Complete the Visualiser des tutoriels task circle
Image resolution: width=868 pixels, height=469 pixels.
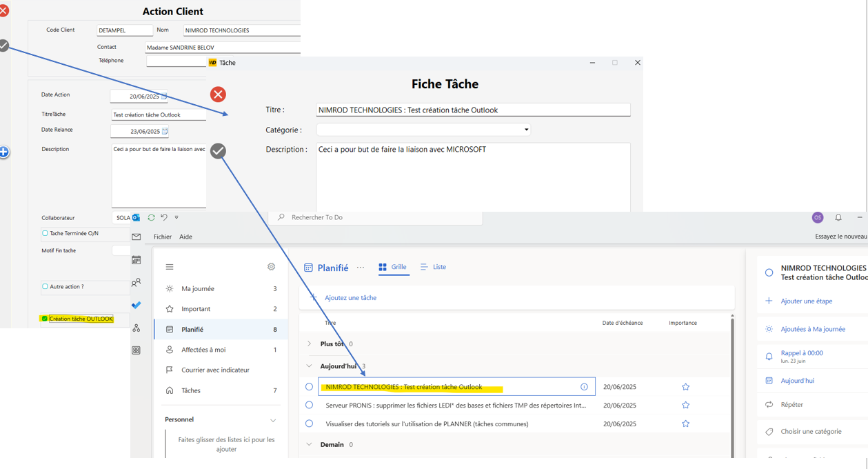tap(309, 423)
